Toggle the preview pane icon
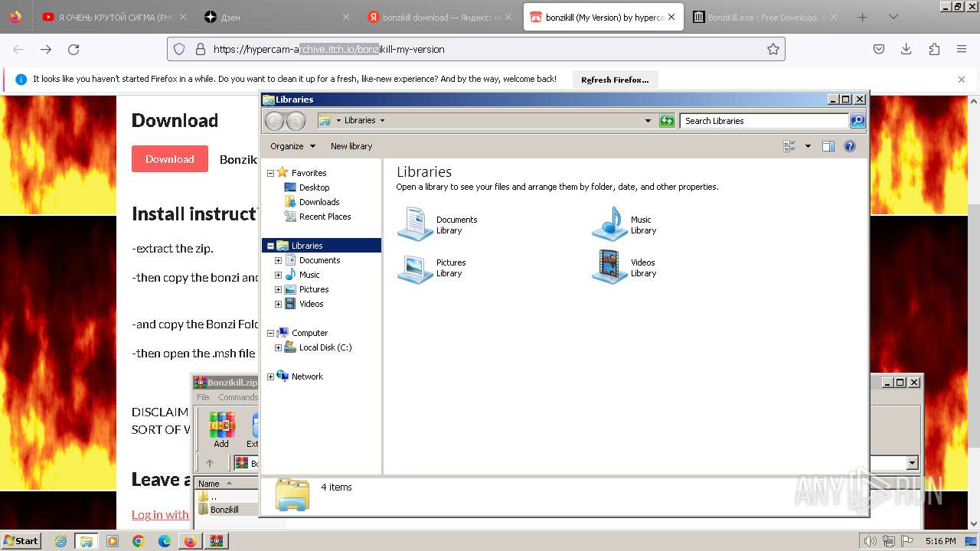This screenshot has height=551, width=980. 828,146
